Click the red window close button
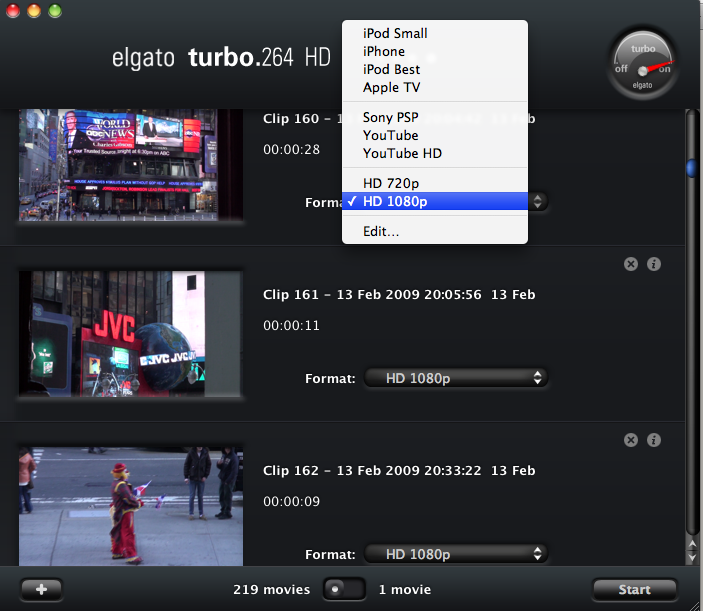This screenshot has width=703, height=611. [13, 10]
